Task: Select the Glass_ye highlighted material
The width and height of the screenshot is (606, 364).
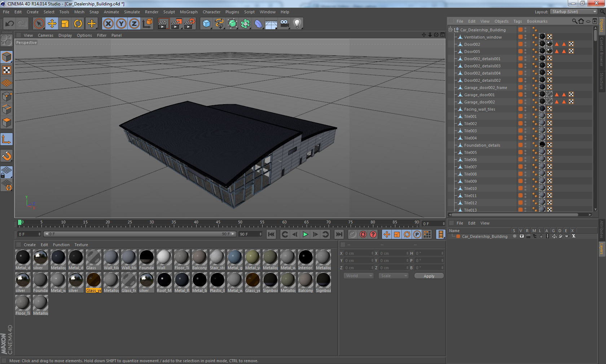Action: coord(93,282)
